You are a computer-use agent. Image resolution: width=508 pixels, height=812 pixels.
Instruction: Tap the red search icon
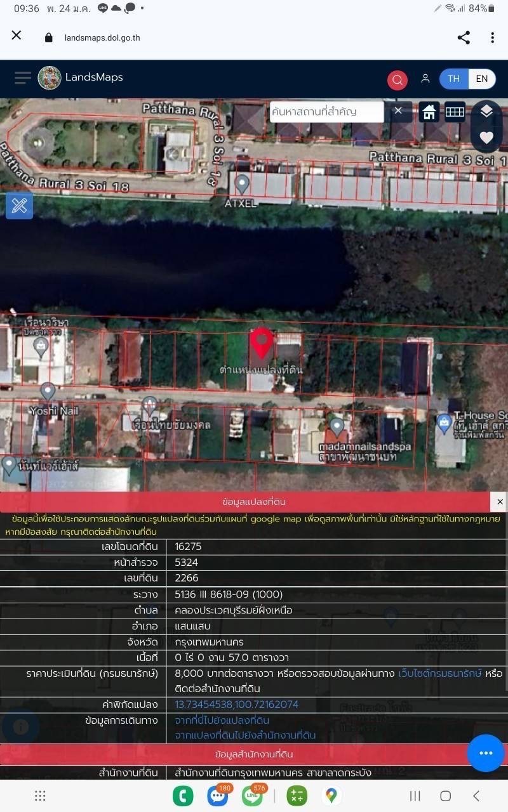pyautogui.click(x=398, y=80)
